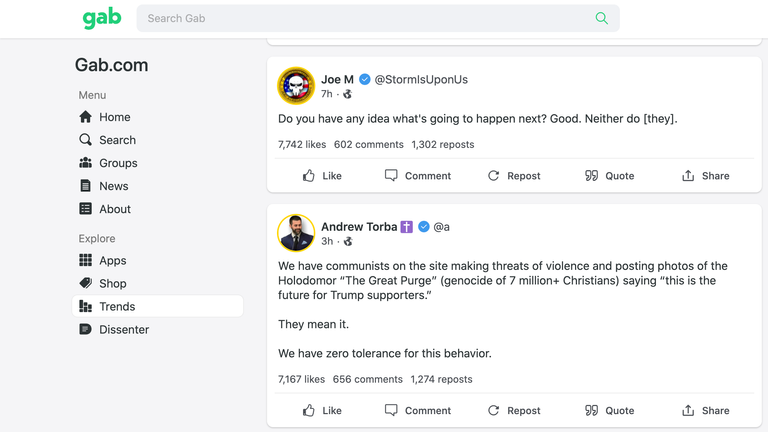Click the Shop tag icon
The width and height of the screenshot is (768, 432).
(x=85, y=283)
